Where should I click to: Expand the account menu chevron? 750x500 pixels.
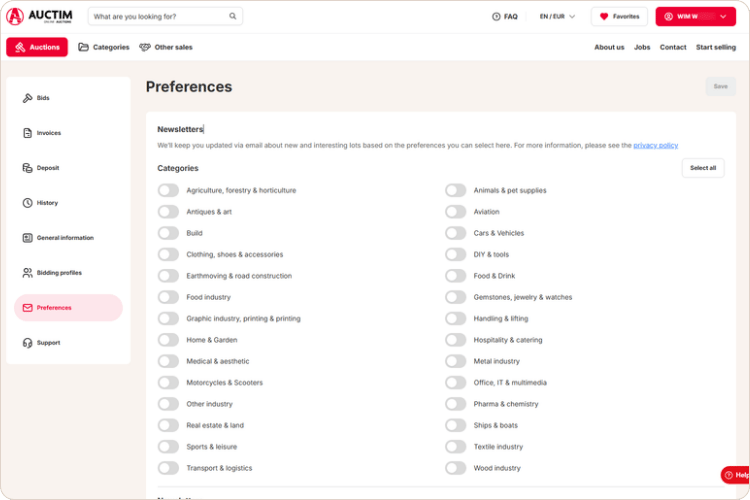723,16
